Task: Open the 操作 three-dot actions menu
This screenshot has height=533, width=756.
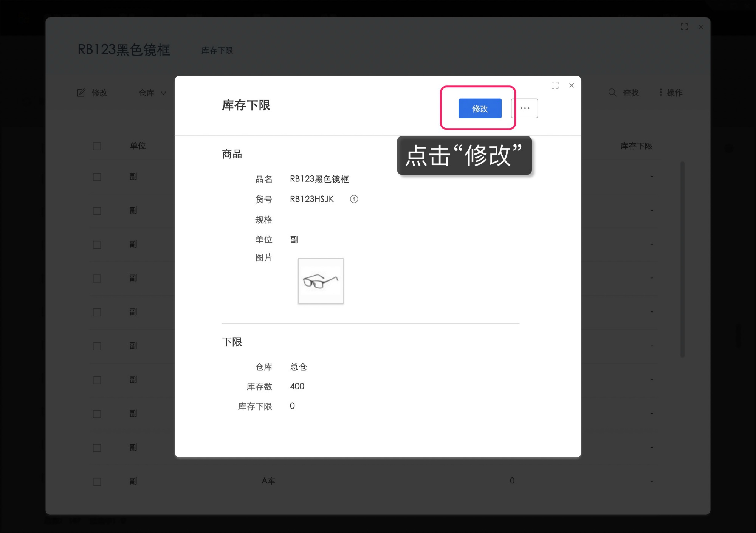Action: pyautogui.click(x=661, y=92)
